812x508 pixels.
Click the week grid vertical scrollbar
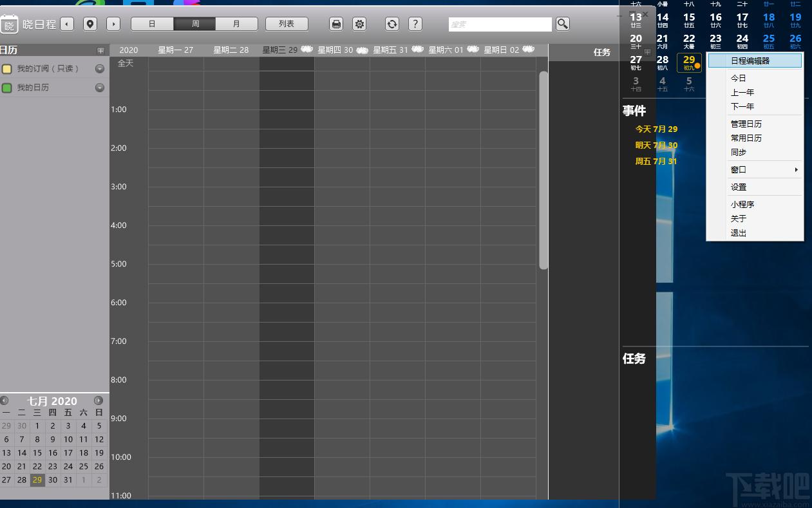point(543,170)
